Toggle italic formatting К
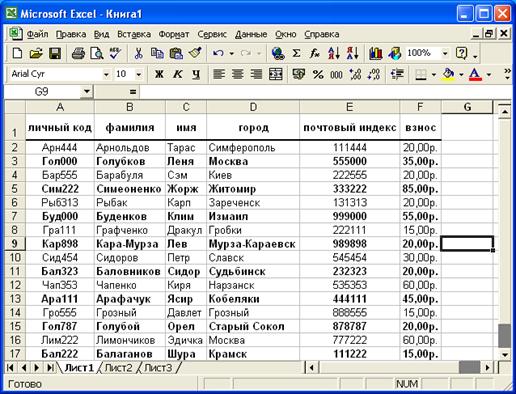Image resolution: width=516 pixels, height=394 pixels. point(178,74)
